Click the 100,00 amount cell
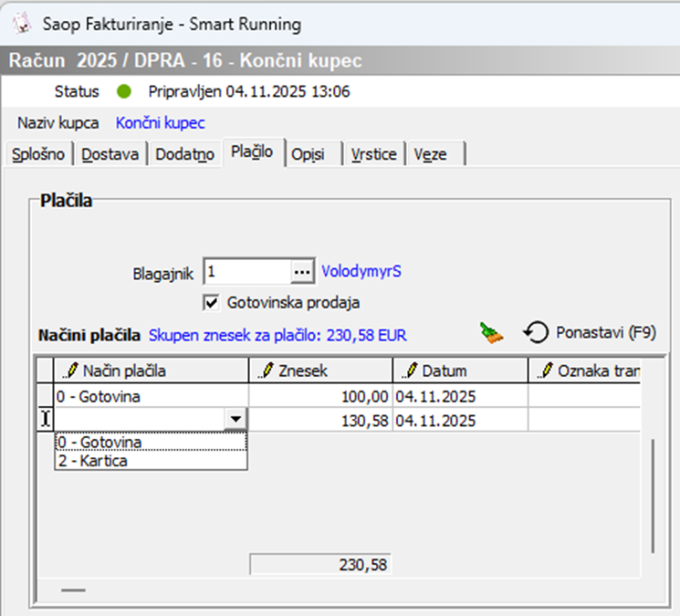The image size is (680, 616). point(320,396)
